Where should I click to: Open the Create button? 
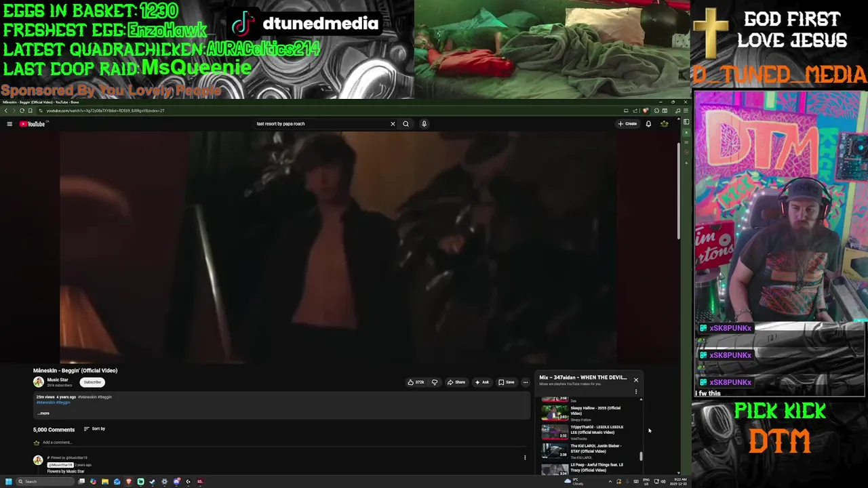click(x=627, y=124)
